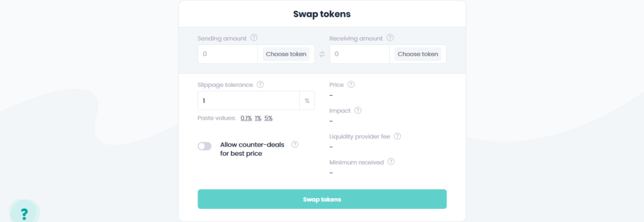Open Choose token for sending amount

(x=286, y=54)
